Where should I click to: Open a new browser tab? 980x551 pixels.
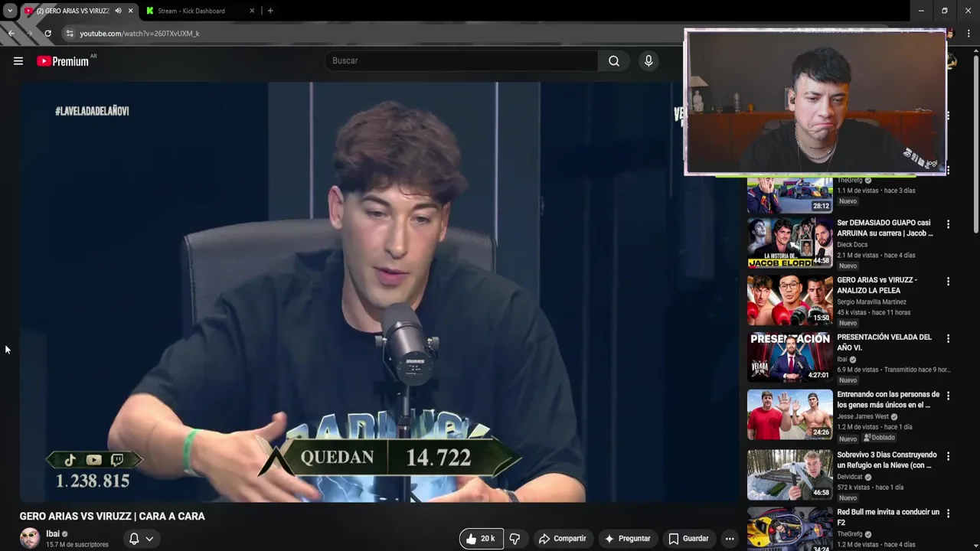270,11
